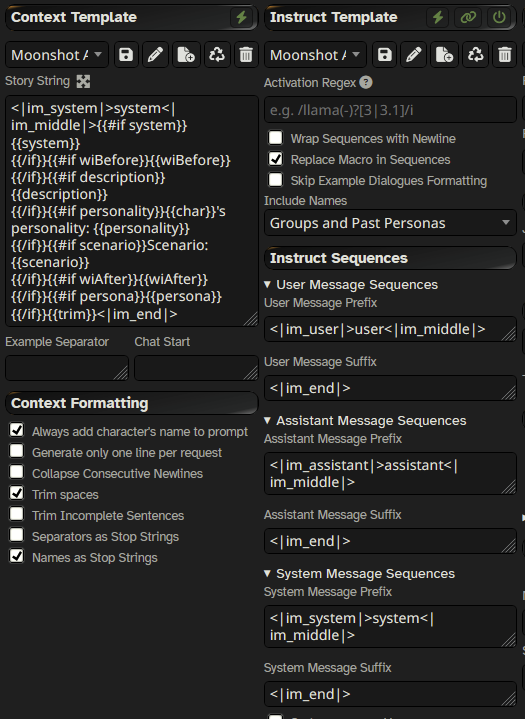Uncheck Trim spaces option
The width and height of the screenshot is (525, 719).
point(17,493)
